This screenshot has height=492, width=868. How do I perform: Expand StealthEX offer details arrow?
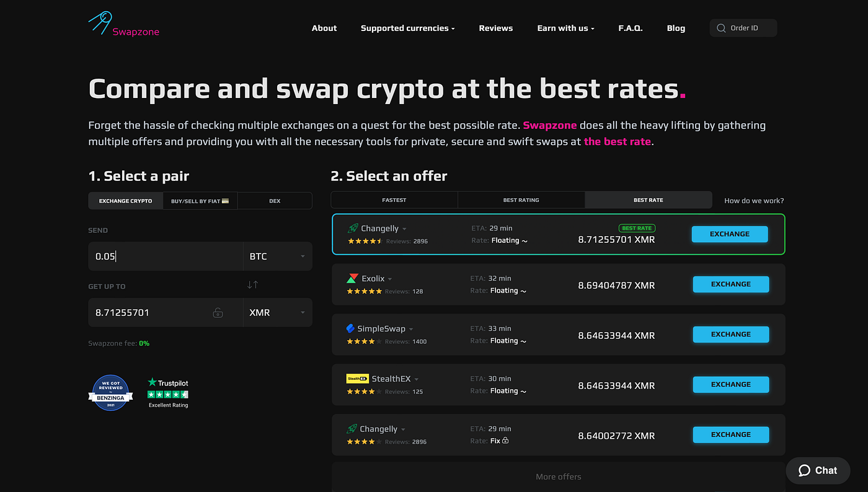coord(417,379)
